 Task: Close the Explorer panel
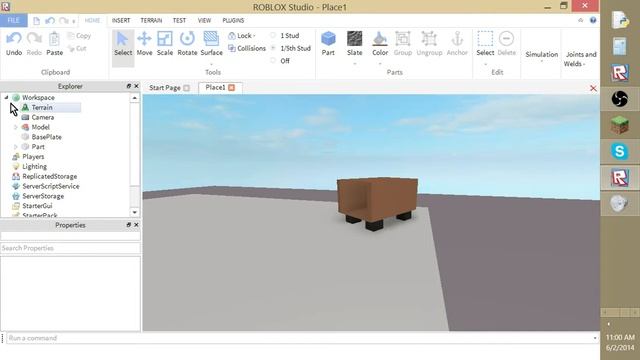pos(136,86)
